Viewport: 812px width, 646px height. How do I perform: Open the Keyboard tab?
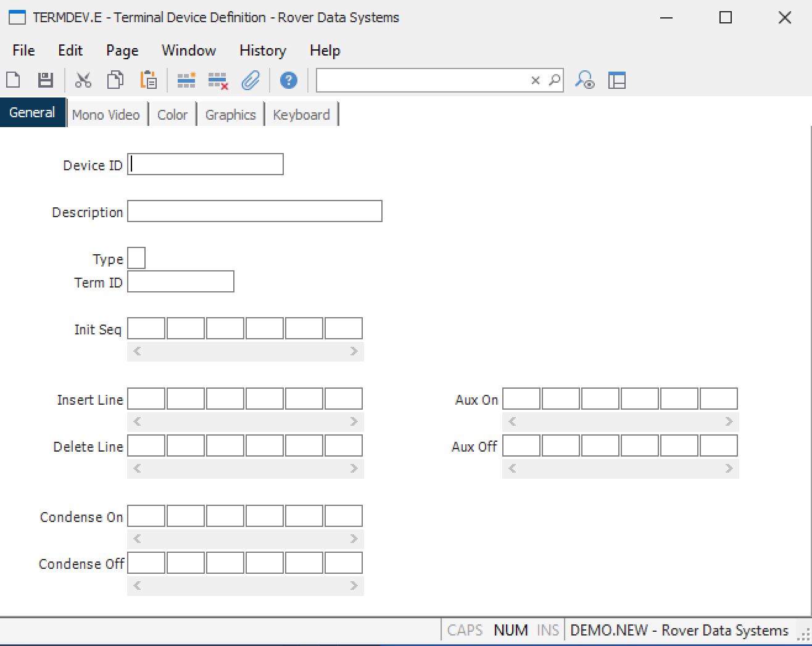click(x=301, y=115)
